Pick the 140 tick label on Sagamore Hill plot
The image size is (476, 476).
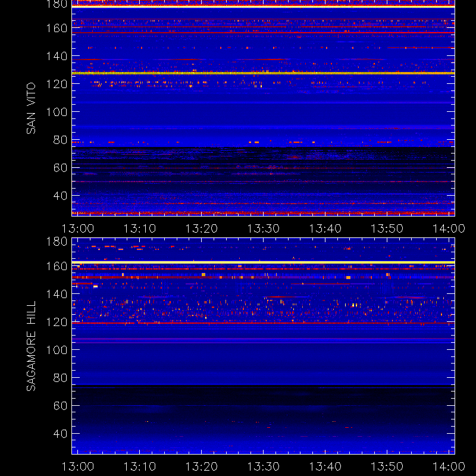click(57, 294)
